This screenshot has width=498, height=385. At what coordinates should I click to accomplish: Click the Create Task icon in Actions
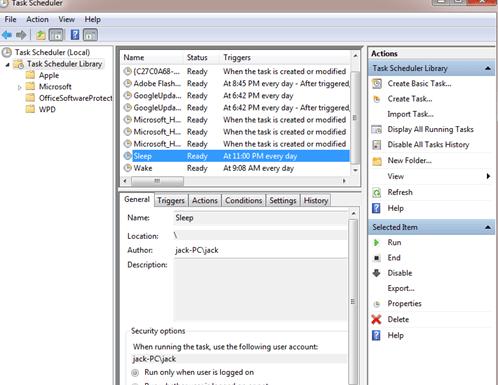tap(377, 99)
